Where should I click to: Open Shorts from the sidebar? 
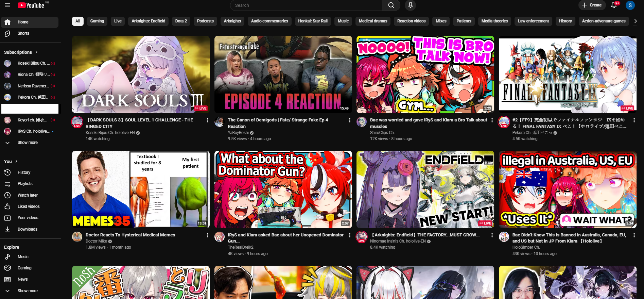click(30, 33)
